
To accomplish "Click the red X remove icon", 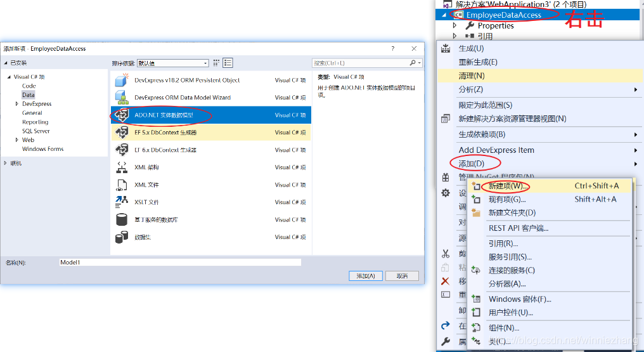I will pos(445,282).
